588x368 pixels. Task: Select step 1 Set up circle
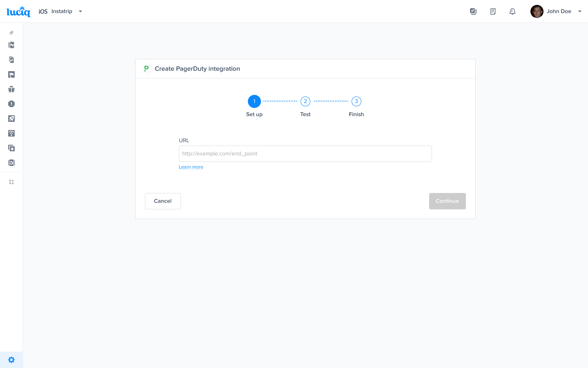[x=254, y=101]
